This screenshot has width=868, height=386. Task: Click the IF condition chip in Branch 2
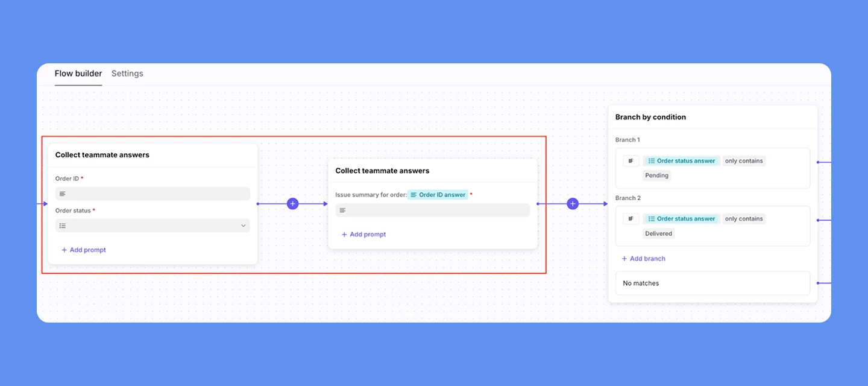(631, 218)
